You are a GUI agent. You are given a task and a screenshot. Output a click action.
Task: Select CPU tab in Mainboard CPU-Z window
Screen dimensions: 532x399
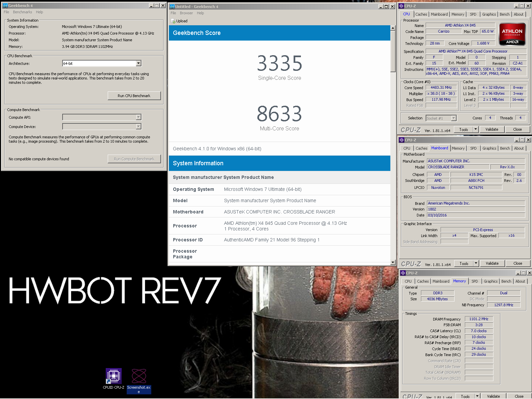(x=407, y=148)
